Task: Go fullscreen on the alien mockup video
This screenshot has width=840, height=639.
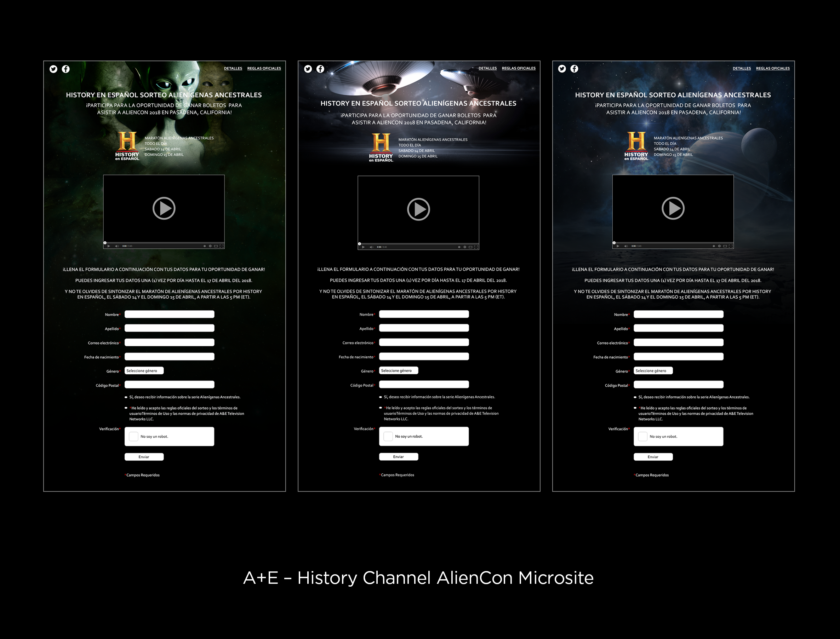Action: tap(222, 246)
